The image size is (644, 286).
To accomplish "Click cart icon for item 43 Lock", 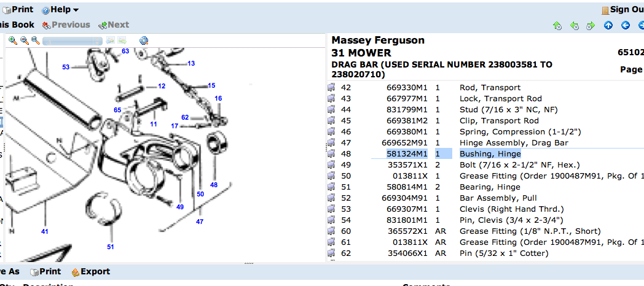I will pyautogui.click(x=331, y=98).
